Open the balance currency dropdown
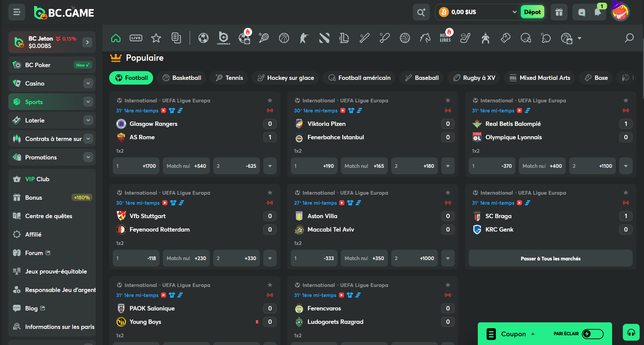 [514, 12]
